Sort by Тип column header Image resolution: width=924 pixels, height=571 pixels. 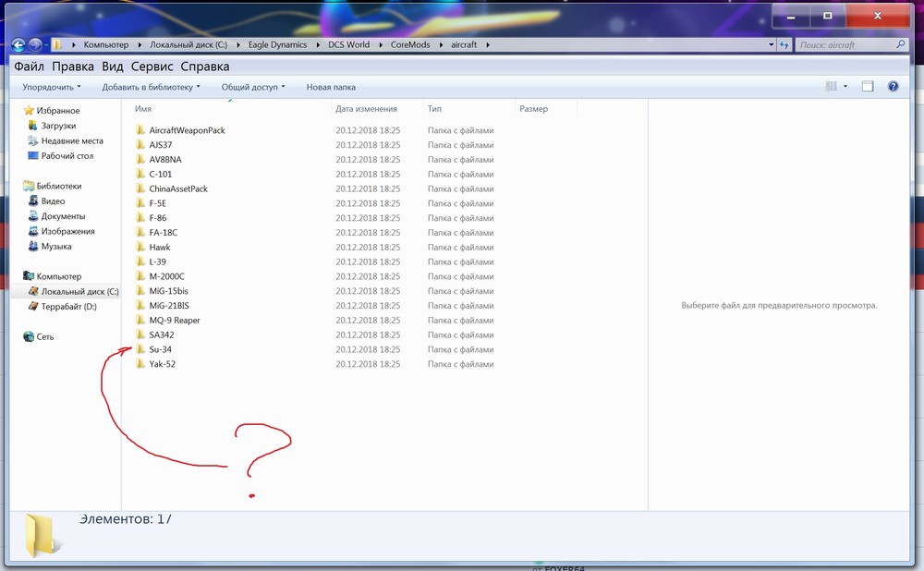tap(434, 109)
